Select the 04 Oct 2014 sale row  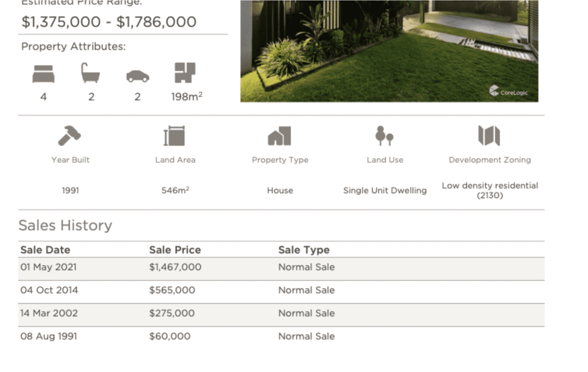281,291
